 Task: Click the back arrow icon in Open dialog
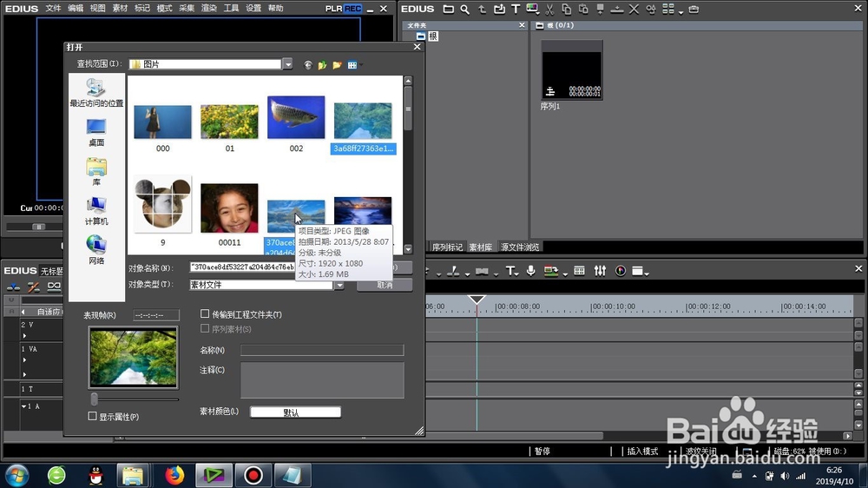click(308, 65)
